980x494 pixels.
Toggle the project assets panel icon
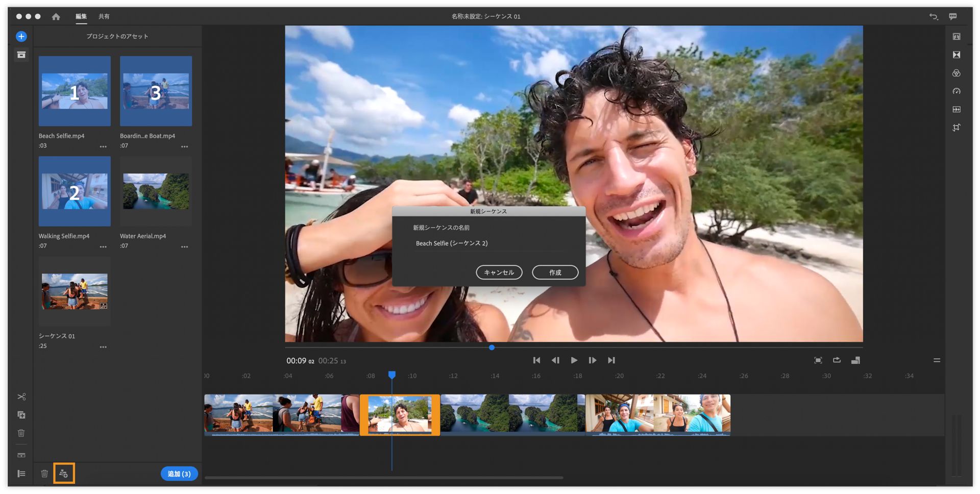[21, 55]
